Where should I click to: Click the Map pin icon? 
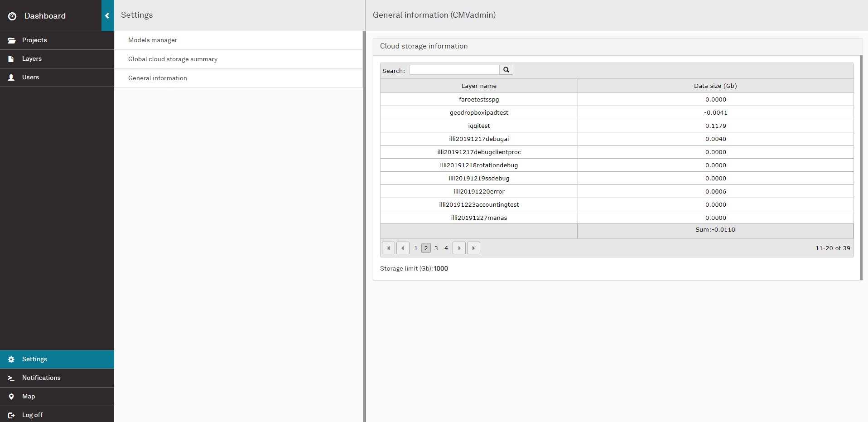coord(11,397)
